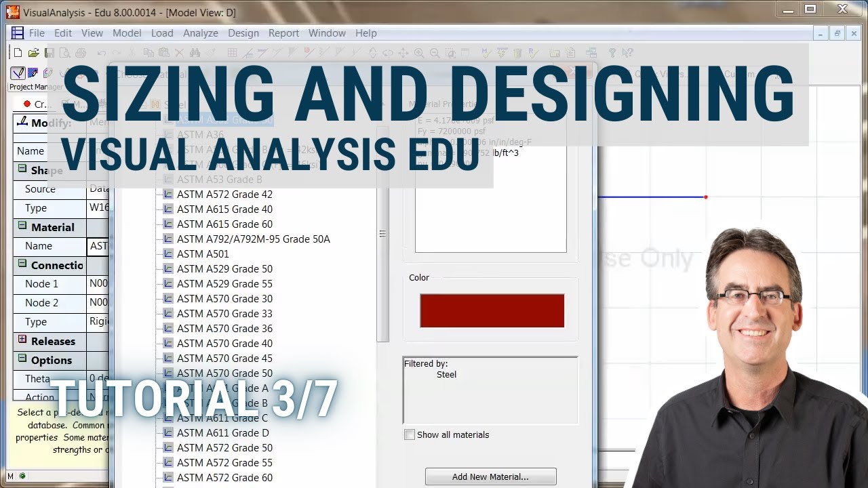
Task: Collapse the Material section
Action: click(22, 226)
